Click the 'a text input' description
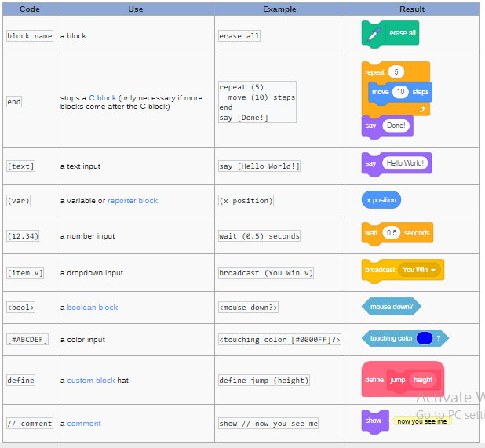The height and width of the screenshot is (448, 485). point(80,166)
